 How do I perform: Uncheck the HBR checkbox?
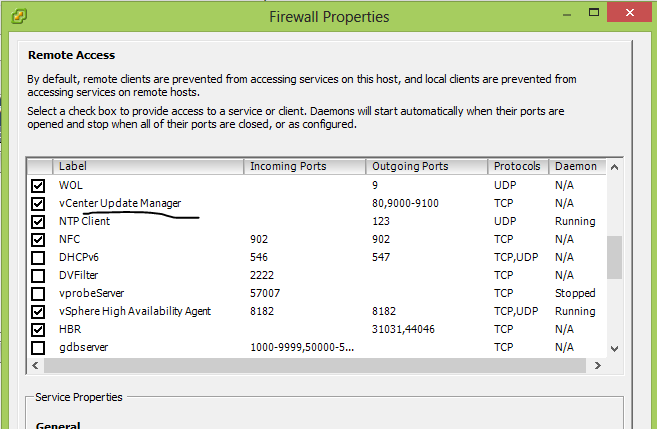(39, 330)
